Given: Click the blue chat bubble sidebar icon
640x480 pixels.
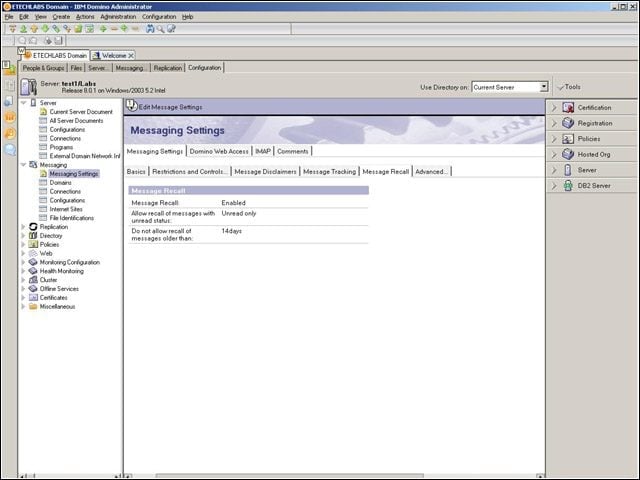Looking at the screenshot, I should 10,150.
